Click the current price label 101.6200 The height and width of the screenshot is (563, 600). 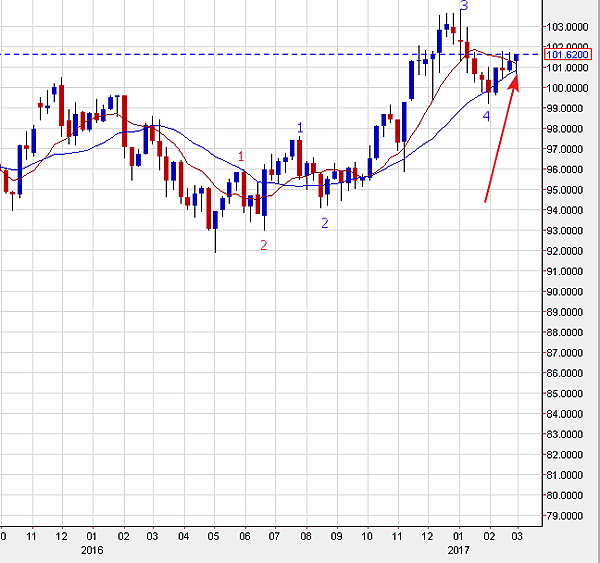pos(568,55)
